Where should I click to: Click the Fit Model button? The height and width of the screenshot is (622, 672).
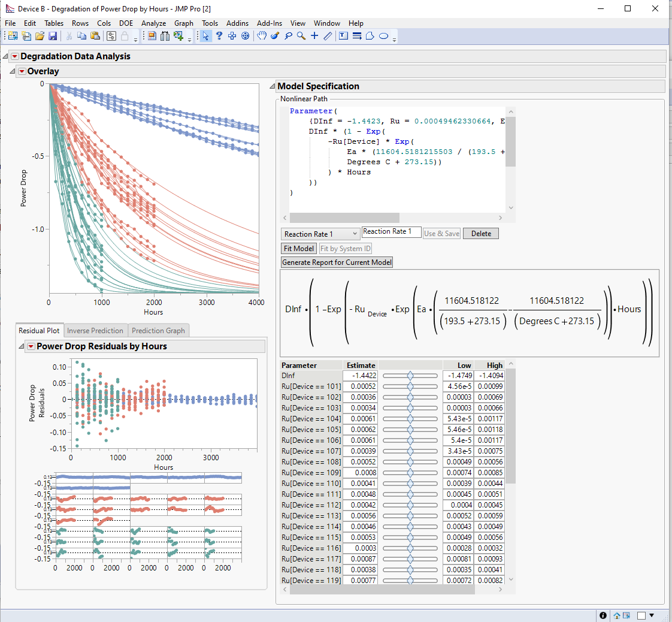[298, 248]
